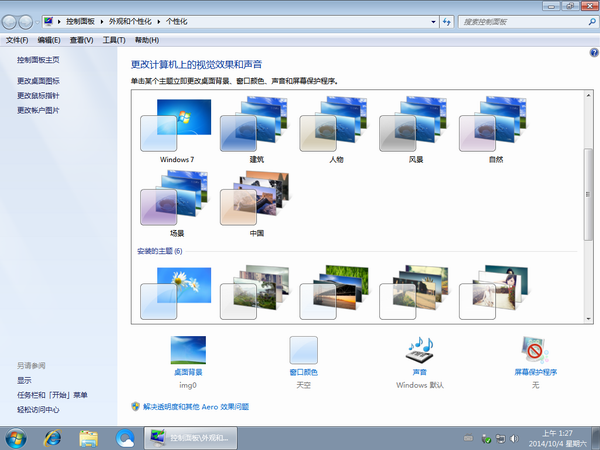The height and width of the screenshot is (450, 600).
Task: Collapse the 安装的主题 (6) group header
Action: click(x=160, y=251)
